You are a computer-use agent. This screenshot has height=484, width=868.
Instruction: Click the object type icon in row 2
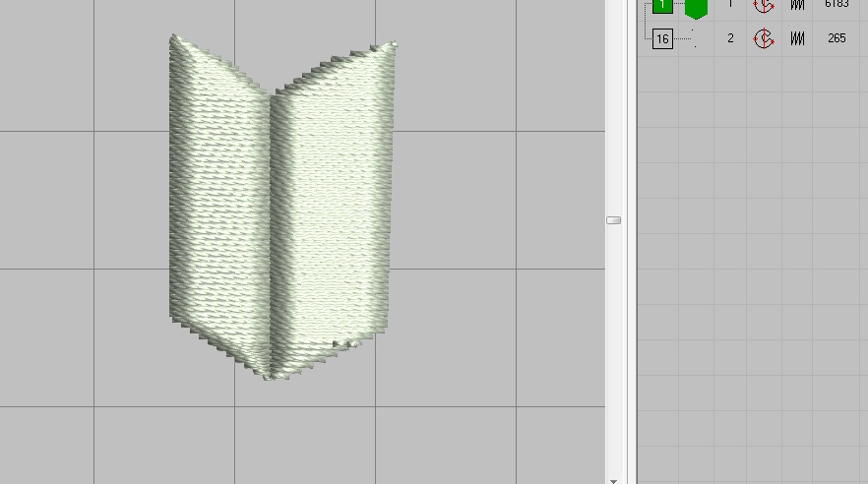tap(764, 38)
